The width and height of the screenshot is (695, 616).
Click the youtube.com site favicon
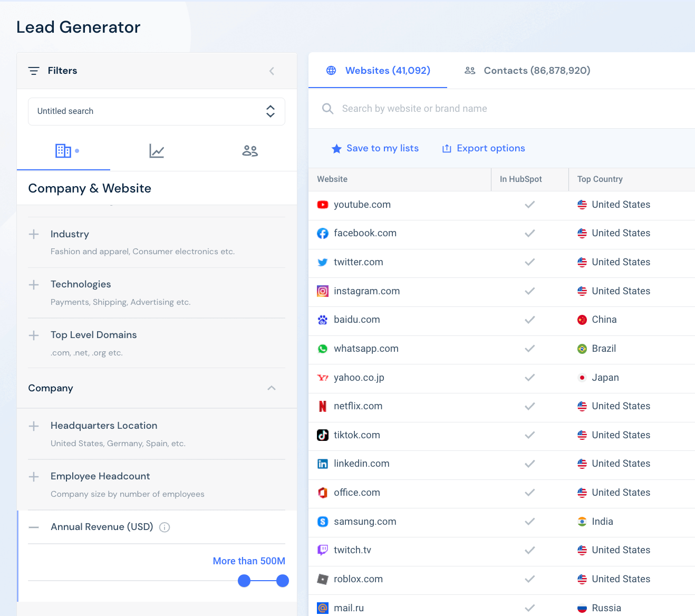point(322,205)
